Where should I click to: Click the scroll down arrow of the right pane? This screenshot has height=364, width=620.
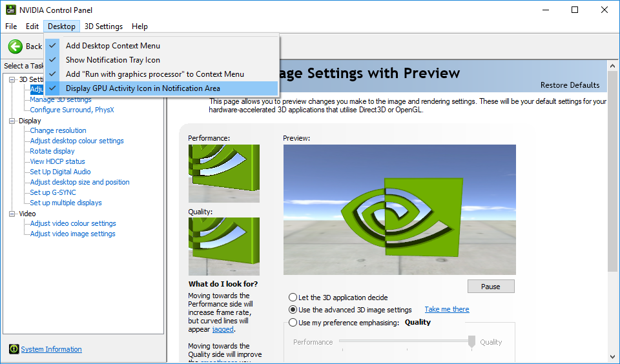click(612, 358)
